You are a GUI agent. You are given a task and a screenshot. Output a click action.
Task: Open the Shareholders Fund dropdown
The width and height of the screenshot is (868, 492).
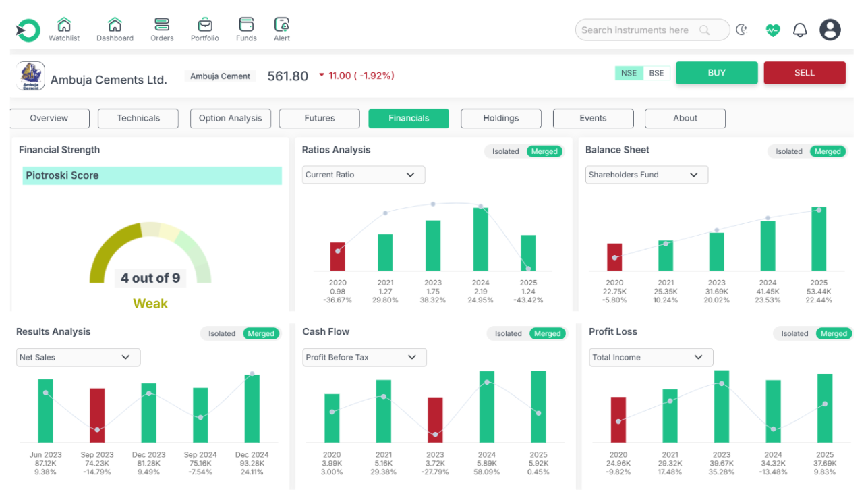click(x=646, y=175)
